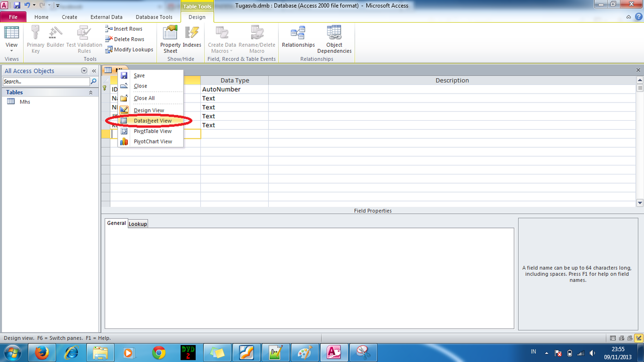Click the navigation pane Search box
644x362 pixels.
click(x=46, y=81)
